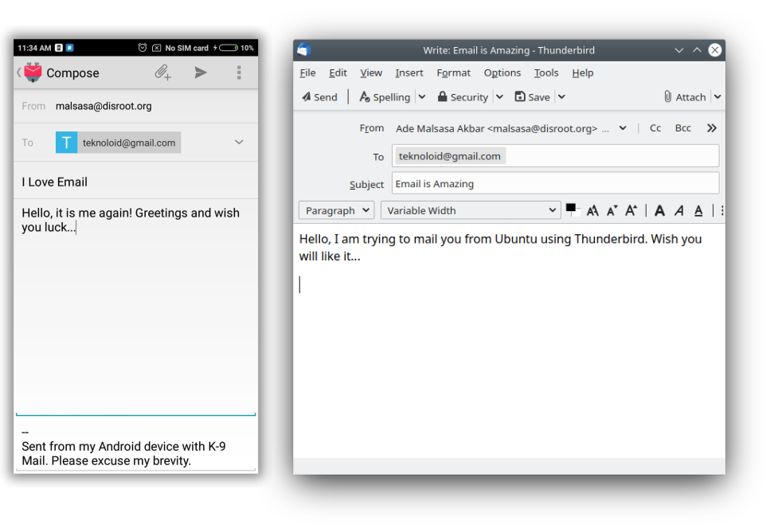Open the View menu in Thunderbird

pyautogui.click(x=371, y=73)
